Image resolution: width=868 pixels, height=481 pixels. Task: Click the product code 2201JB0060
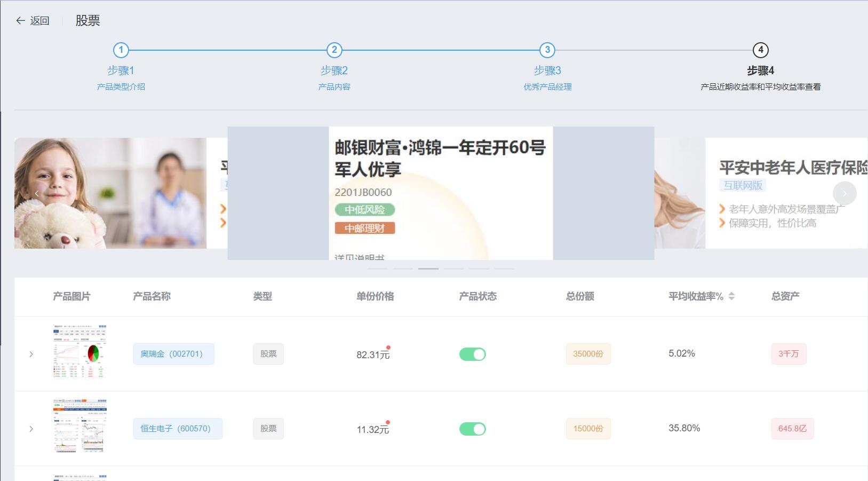coord(363,193)
